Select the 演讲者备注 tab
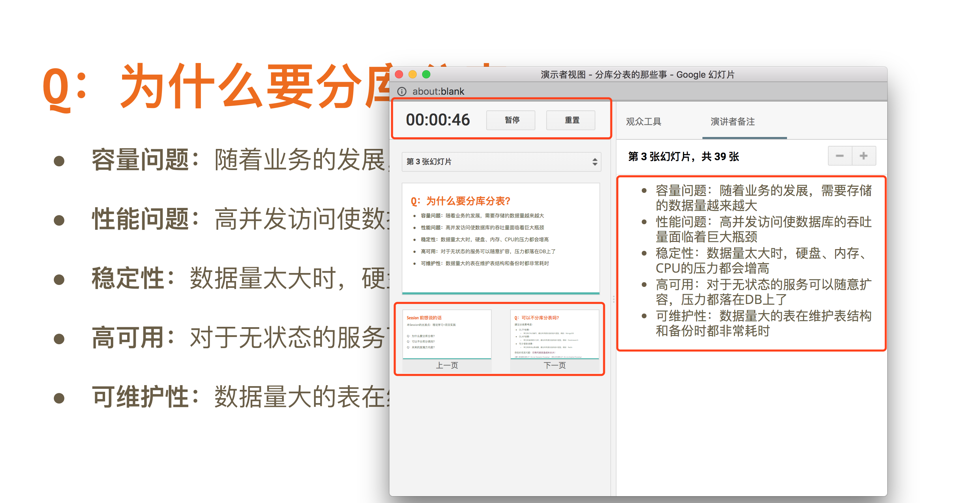This screenshot has height=503, width=980. tap(732, 122)
